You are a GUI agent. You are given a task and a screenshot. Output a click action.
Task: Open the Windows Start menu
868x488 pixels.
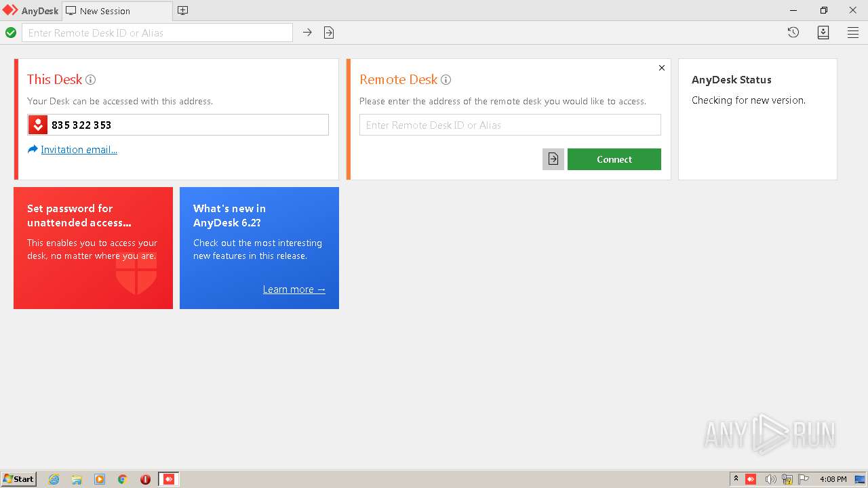coord(19,479)
